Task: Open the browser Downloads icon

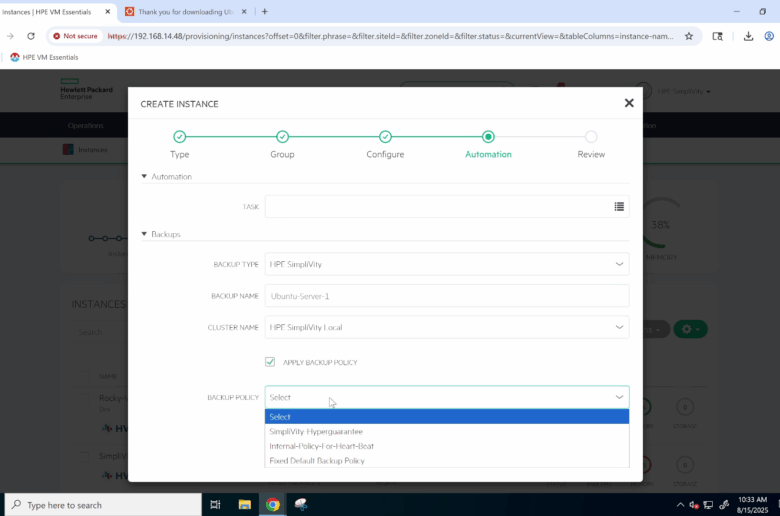Action: tap(748, 36)
